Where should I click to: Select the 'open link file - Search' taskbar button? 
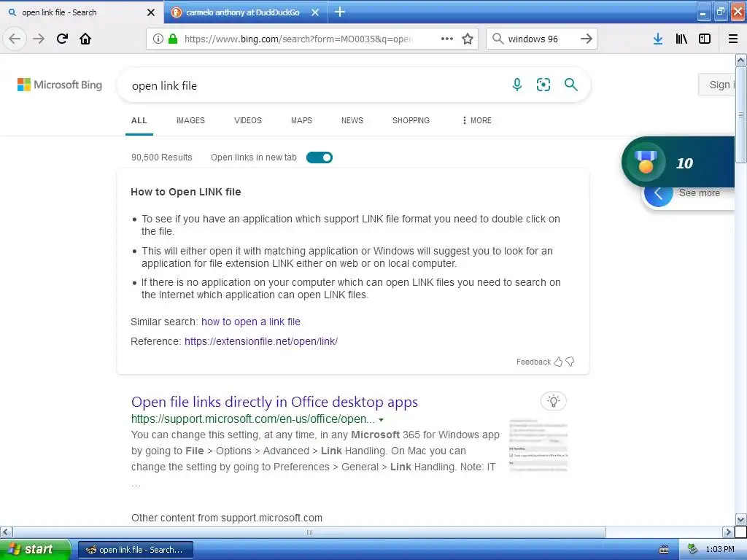(135, 550)
